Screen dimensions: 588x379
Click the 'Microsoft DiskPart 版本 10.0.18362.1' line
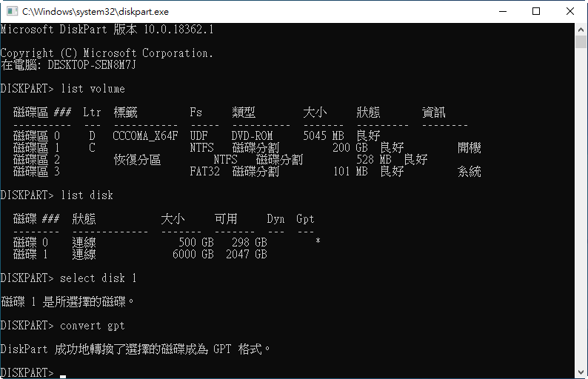[107, 30]
